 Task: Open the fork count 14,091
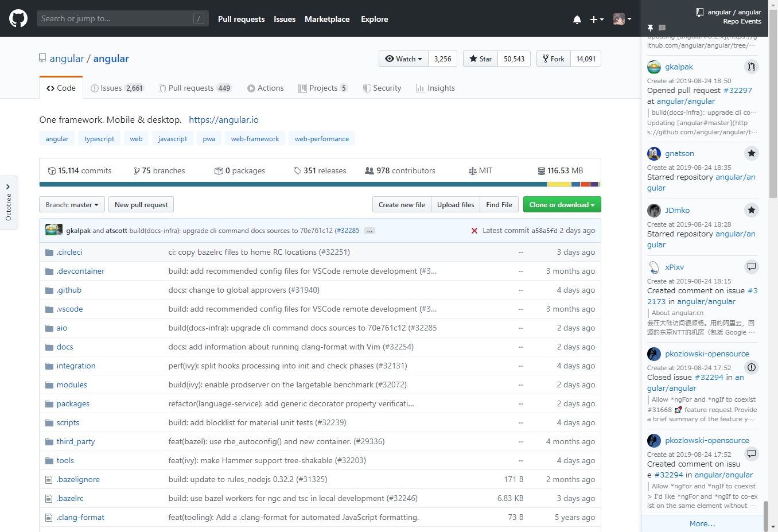click(586, 59)
